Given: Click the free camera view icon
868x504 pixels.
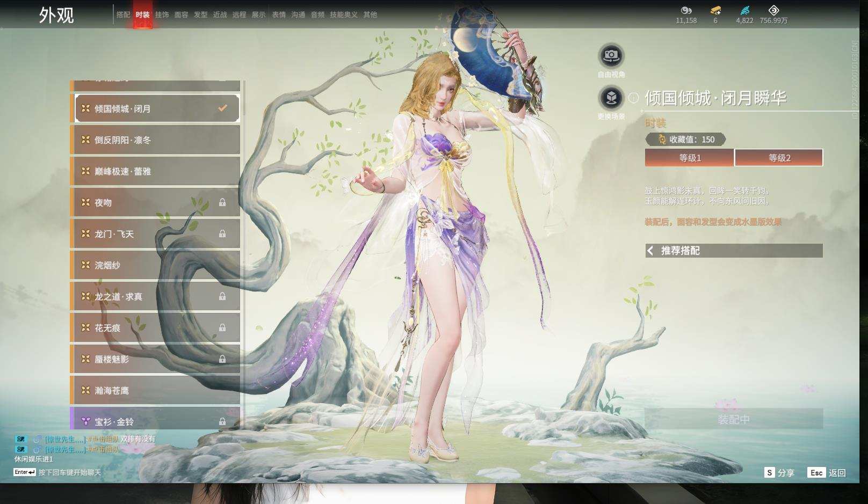Looking at the screenshot, I should [x=611, y=55].
